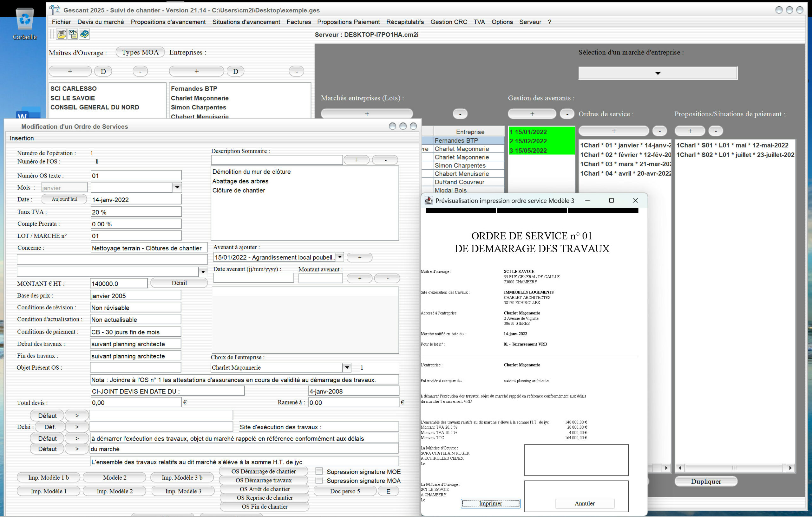Click the Imprimer button
This screenshot has height=517, width=812.
point(490,503)
